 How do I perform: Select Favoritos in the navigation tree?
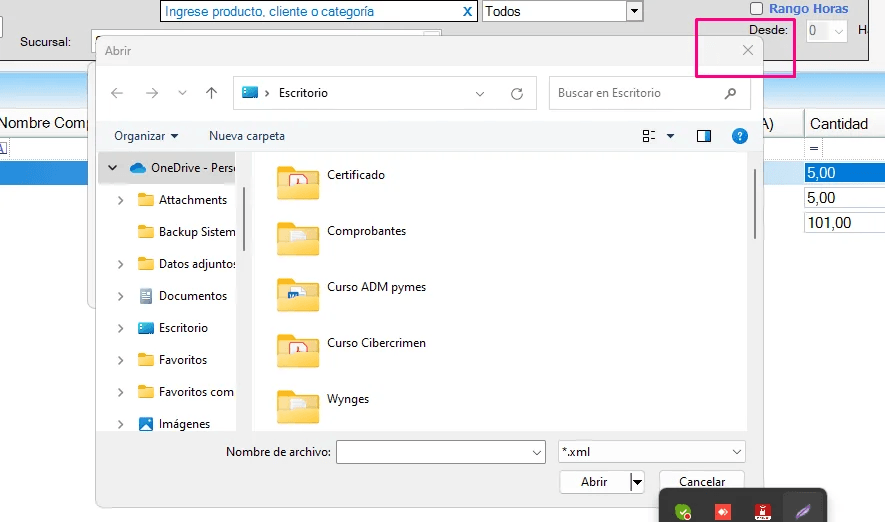coord(182,360)
